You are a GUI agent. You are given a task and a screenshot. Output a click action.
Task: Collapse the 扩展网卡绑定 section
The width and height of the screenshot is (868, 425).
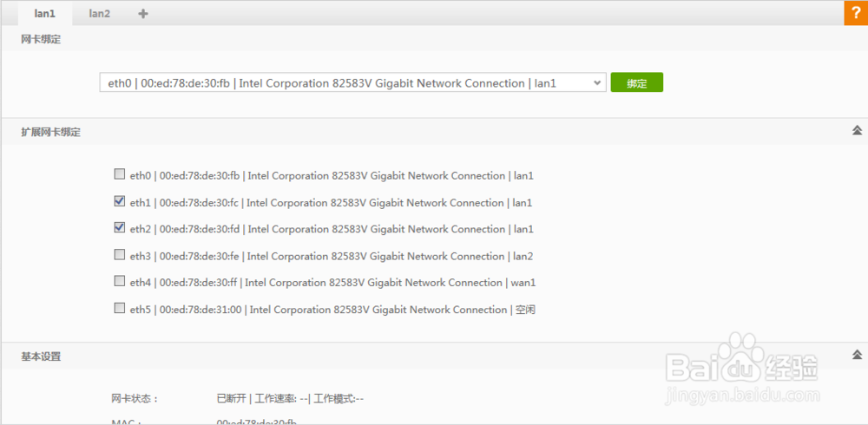857,131
